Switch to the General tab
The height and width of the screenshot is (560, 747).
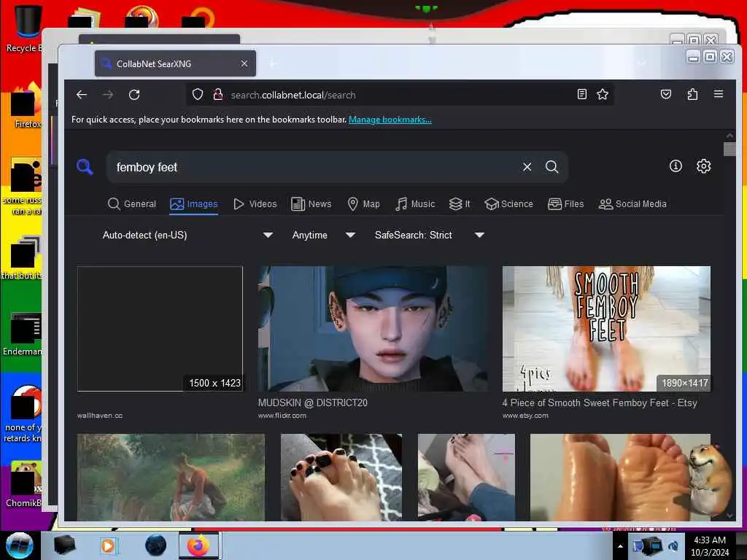pyautogui.click(x=132, y=204)
